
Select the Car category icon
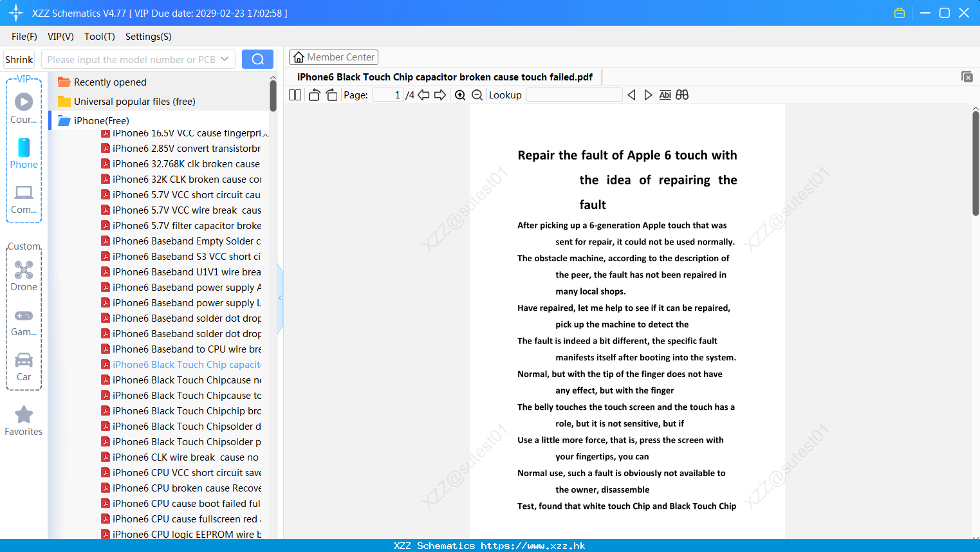tap(24, 367)
